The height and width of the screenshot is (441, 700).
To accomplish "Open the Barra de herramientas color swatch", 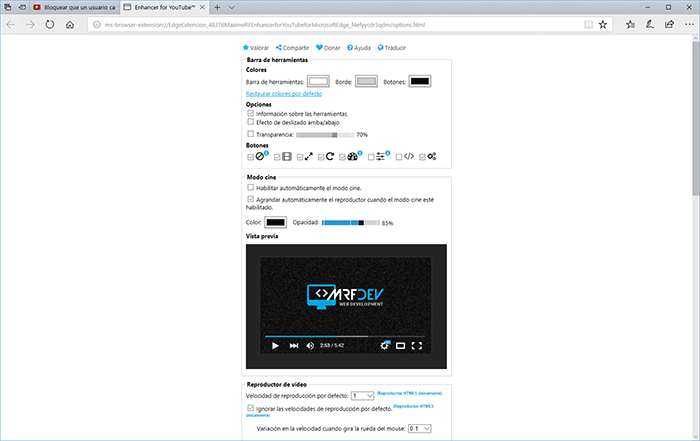I will click(318, 81).
